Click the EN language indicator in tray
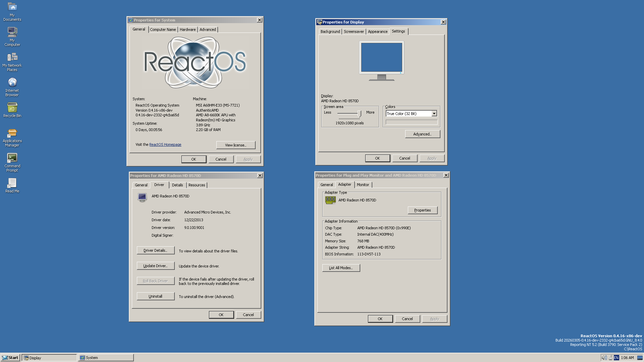Viewport: 644px width, 362px height. pos(616,358)
